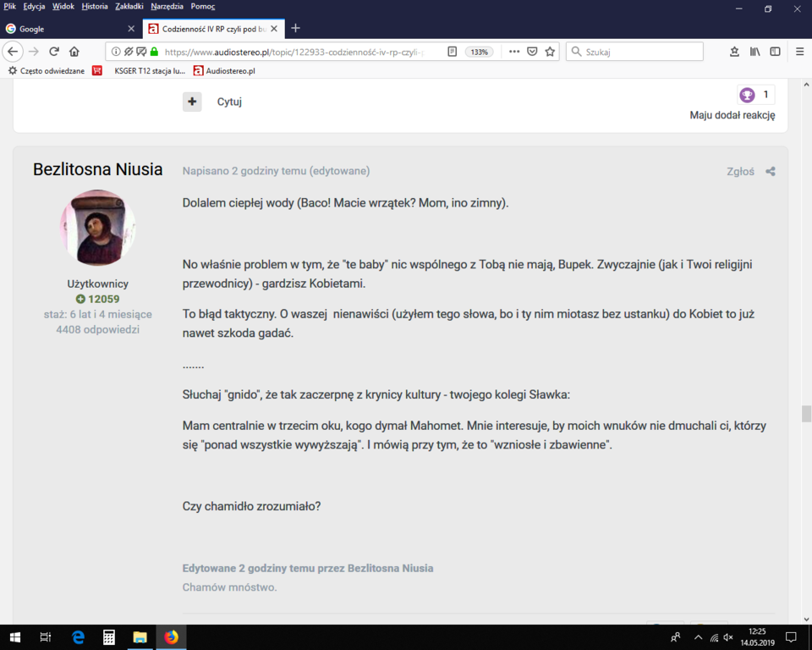The width and height of the screenshot is (812, 650).
Task: Open the Action Center notifications
Action: click(x=791, y=637)
